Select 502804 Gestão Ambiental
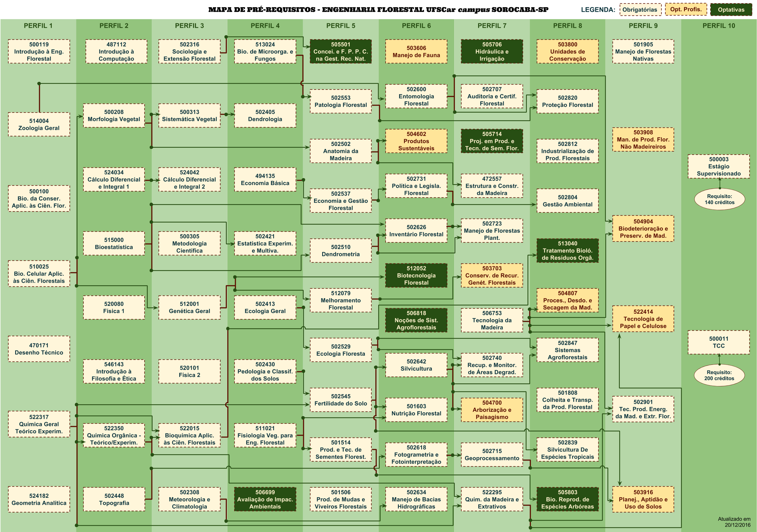This screenshot has width=757, height=532. click(567, 201)
